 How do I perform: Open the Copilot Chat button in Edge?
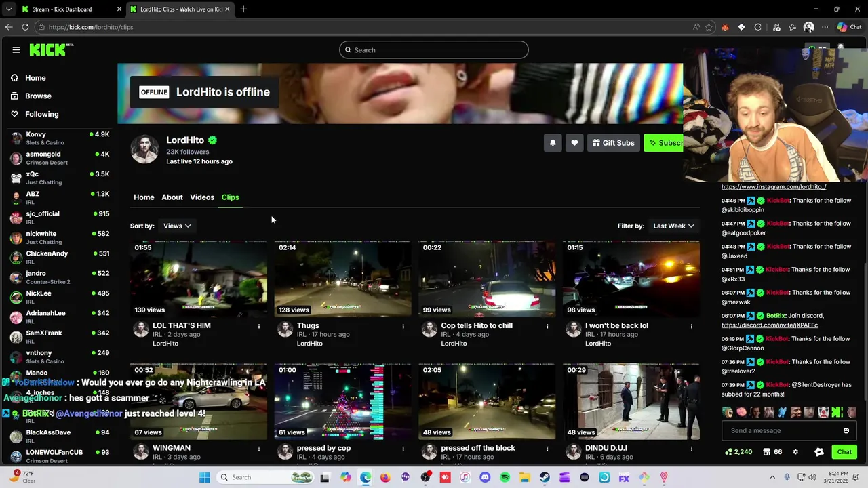tap(849, 27)
